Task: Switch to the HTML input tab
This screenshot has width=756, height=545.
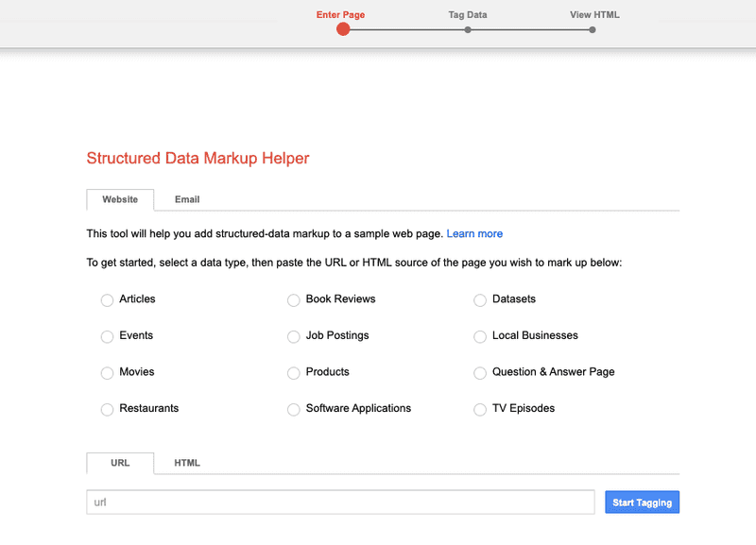Action: (x=187, y=463)
